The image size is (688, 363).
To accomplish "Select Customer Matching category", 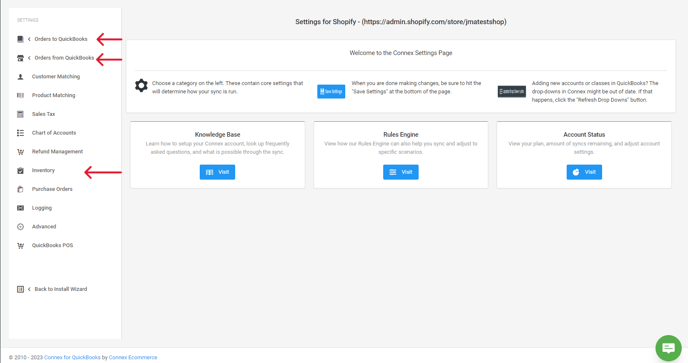I will pyautogui.click(x=56, y=77).
